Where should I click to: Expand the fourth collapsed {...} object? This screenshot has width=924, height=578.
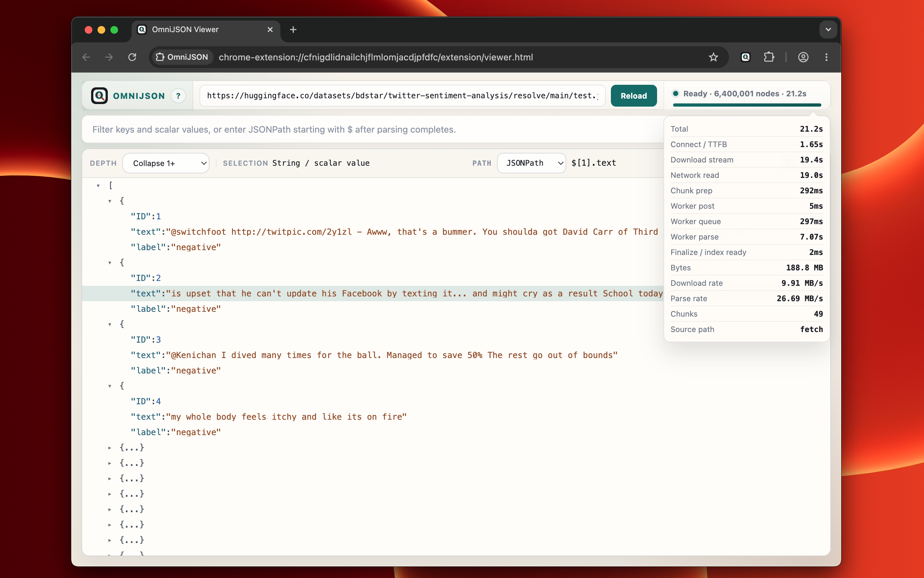click(110, 494)
